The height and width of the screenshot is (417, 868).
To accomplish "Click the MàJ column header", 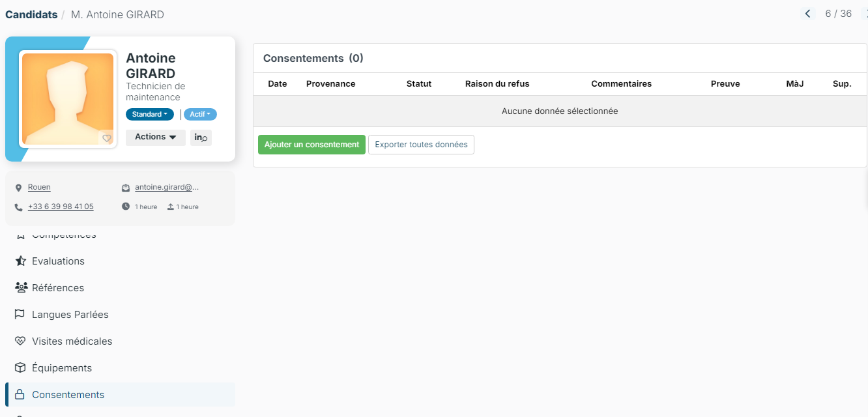I will point(795,84).
